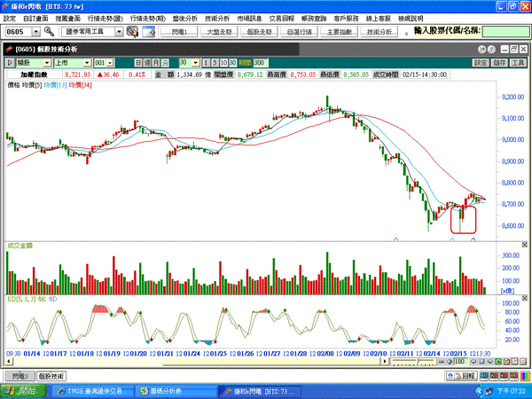Click the minus zoom-out icon below chart

tap(442, 362)
